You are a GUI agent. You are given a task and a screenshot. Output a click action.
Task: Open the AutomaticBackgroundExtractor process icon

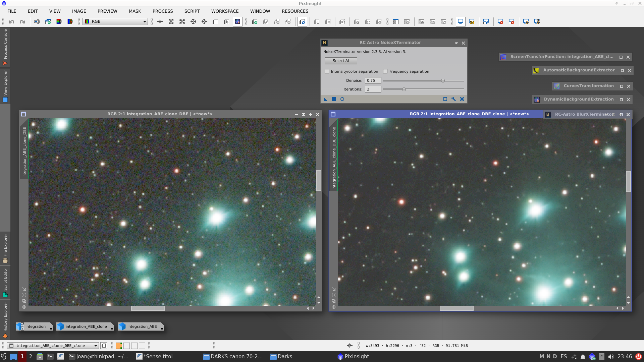536,70
